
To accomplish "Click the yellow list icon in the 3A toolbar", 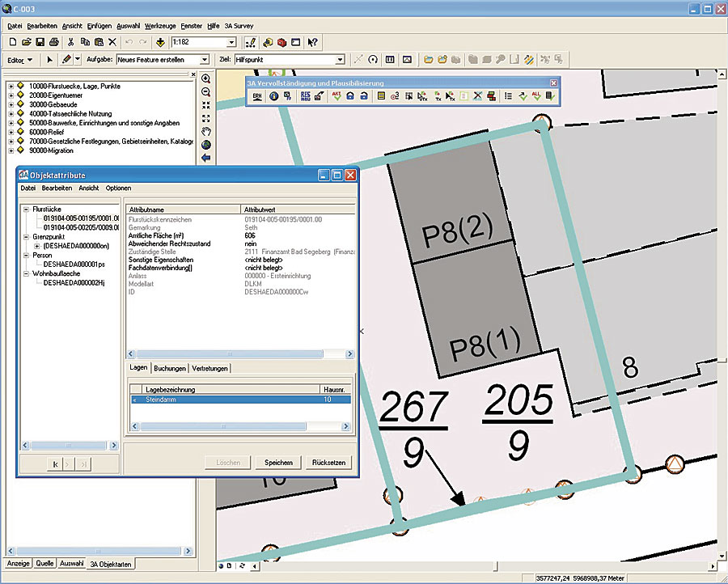I will click(x=381, y=96).
